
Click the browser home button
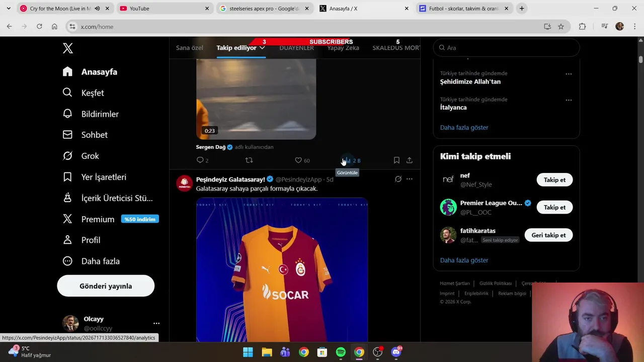coord(54,26)
